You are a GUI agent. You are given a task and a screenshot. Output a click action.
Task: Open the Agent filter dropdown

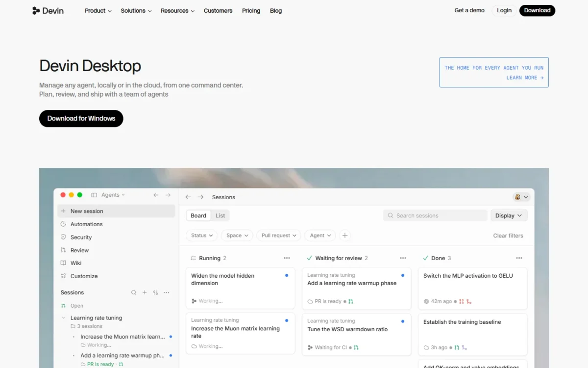click(x=320, y=236)
